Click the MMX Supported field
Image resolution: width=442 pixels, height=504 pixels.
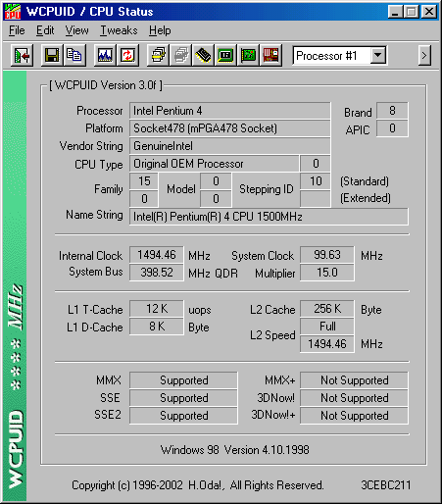tap(183, 380)
